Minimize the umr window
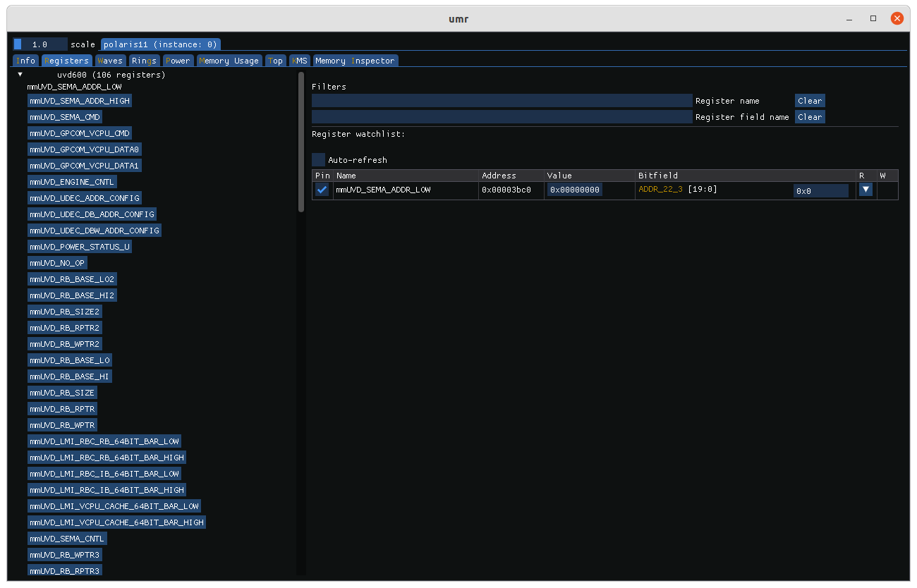Viewport: 917px width, 588px height. point(849,18)
